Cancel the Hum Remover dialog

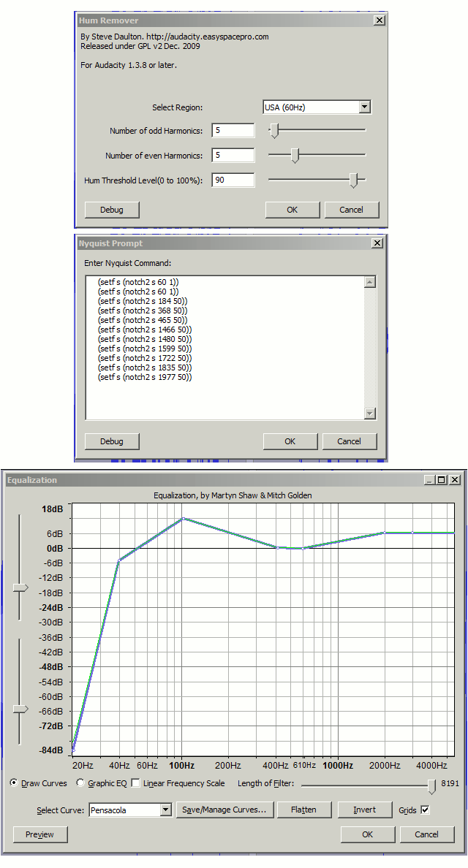point(351,210)
